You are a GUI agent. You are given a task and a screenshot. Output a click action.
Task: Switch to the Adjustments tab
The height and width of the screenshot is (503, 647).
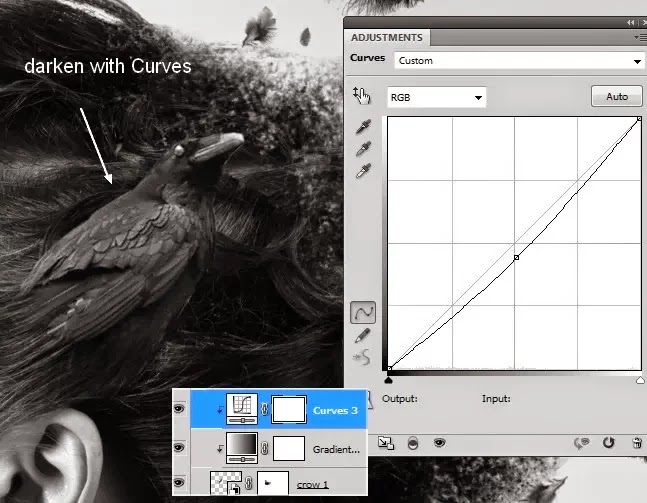[x=387, y=38]
